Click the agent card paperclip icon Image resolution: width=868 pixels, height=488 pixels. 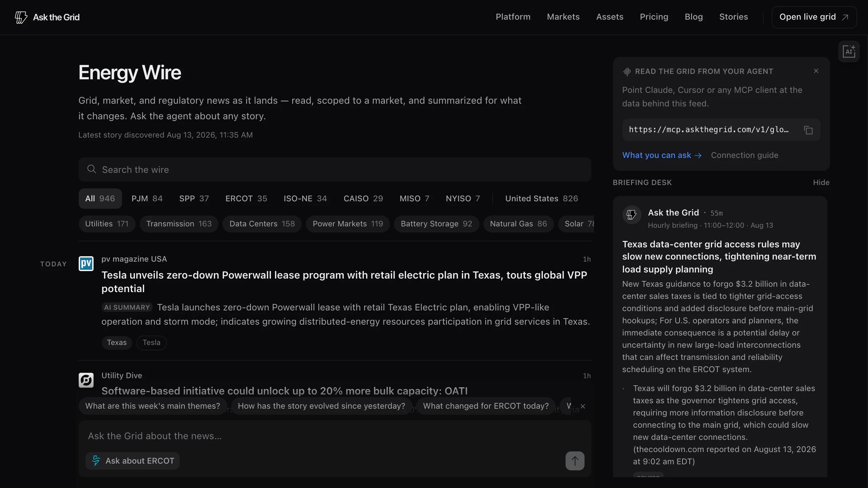tap(627, 72)
